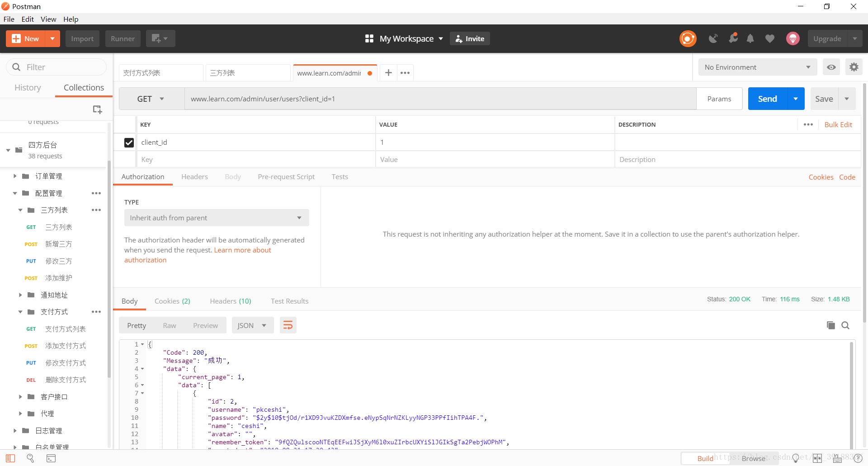Click the heart icon in the header
Viewport: 868px width, 466px height.
[x=769, y=38]
